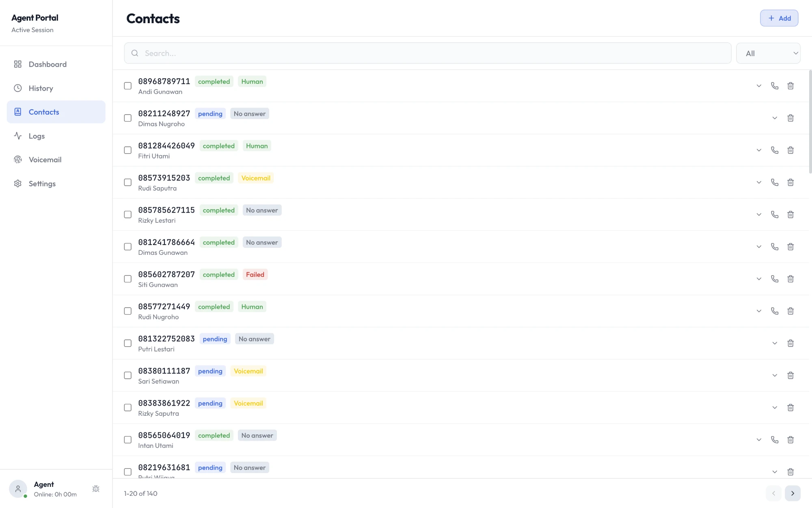Check the box next to Fitri Utami

[127, 150]
